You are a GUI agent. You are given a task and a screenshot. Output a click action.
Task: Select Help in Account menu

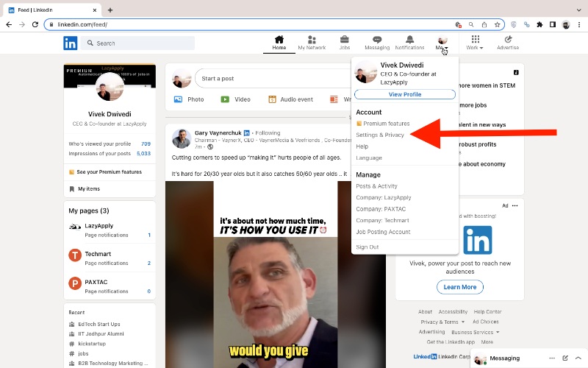pos(362,146)
